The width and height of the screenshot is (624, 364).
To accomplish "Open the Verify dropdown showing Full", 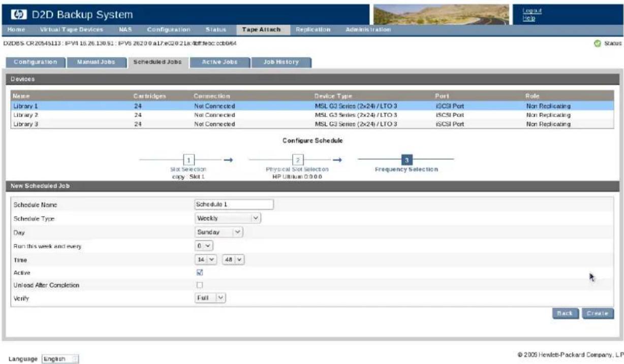I will click(211, 298).
